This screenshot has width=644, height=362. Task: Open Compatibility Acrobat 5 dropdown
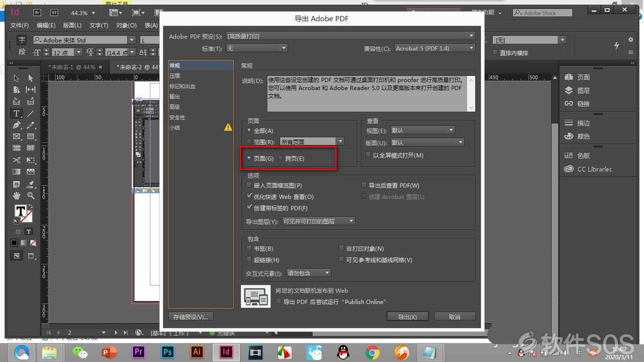pos(435,48)
